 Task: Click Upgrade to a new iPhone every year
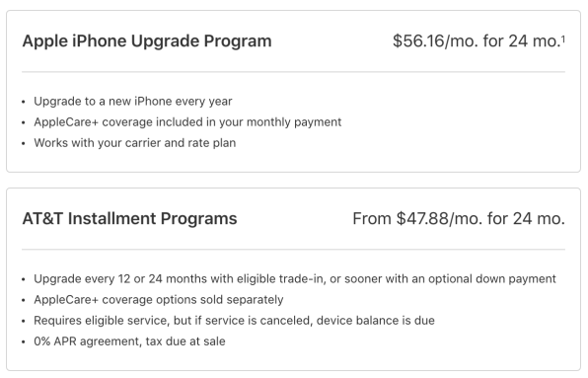[x=133, y=102]
